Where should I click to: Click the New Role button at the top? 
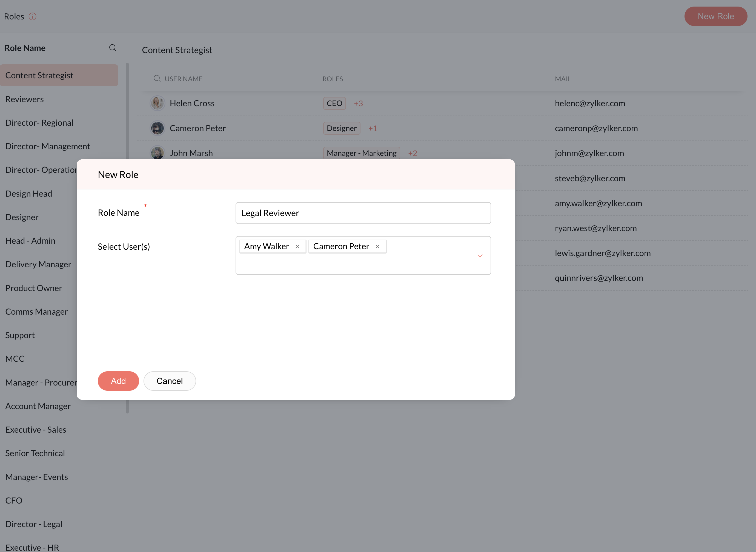pyautogui.click(x=715, y=16)
